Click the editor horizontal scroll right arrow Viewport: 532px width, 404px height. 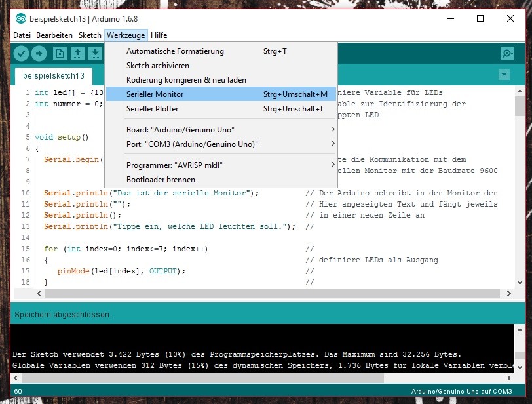508,293
